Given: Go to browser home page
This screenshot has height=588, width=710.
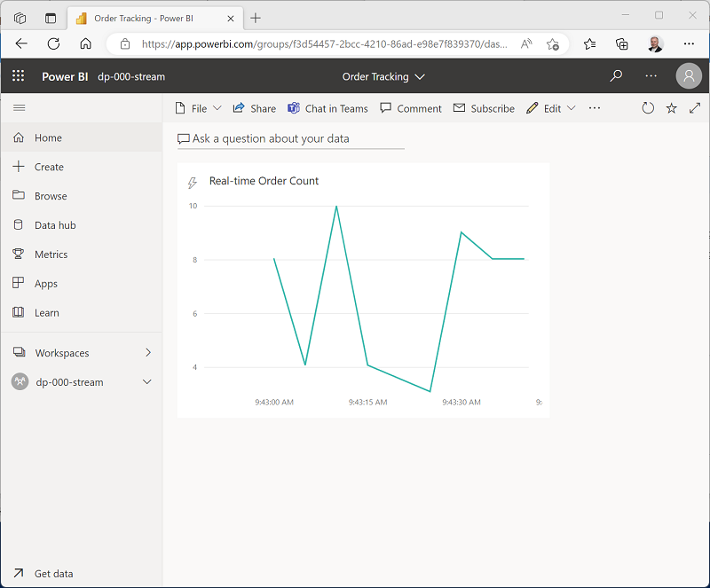Looking at the screenshot, I should point(85,43).
